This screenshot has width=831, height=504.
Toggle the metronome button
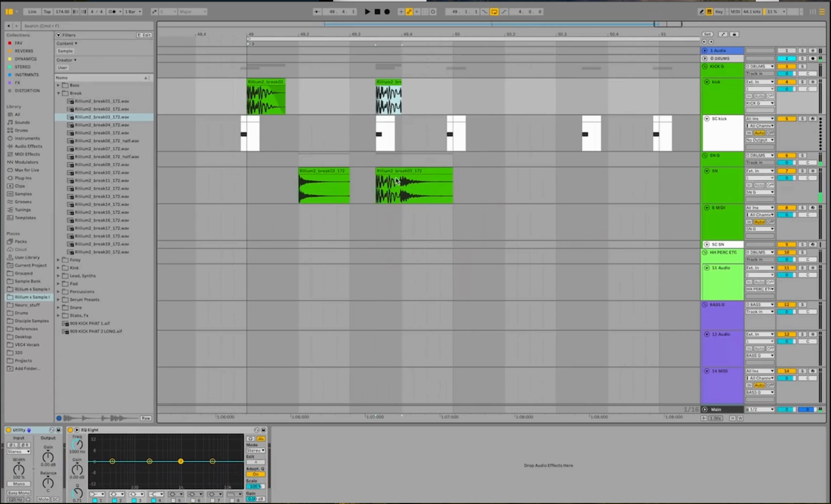113,12
